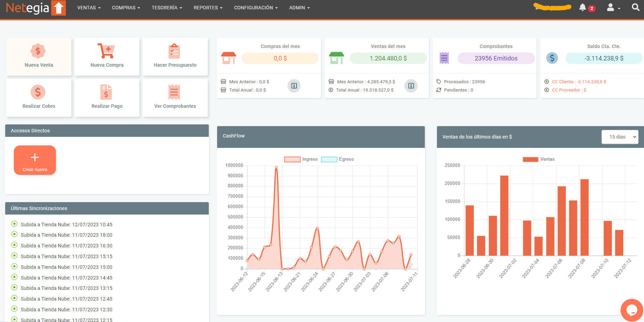This screenshot has width=644, height=322.
Task: Toggle the Ventas legend swatch
Action: (530, 159)
